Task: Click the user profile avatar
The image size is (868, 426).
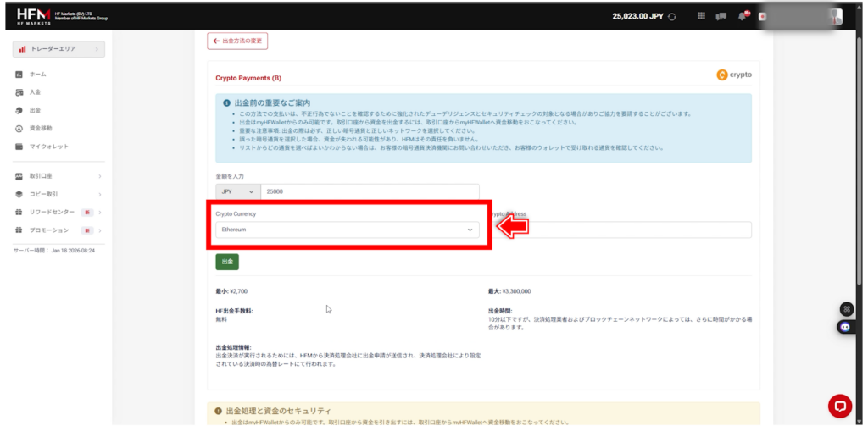Action: coord(835,16)
